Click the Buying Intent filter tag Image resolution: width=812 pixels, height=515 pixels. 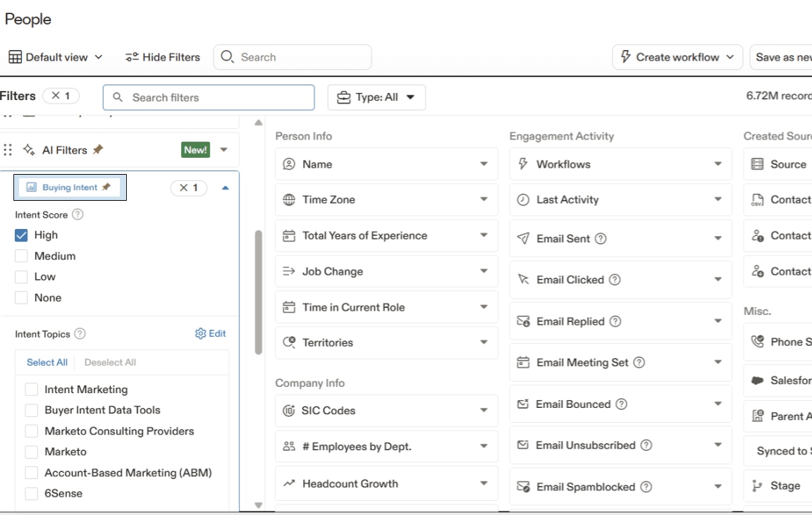pos(69,187)
